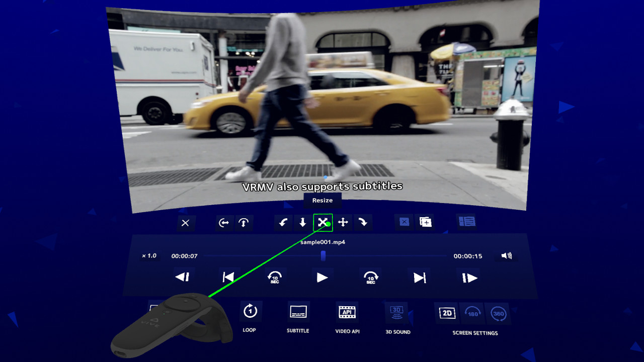Switch screen to 2D mode
The width and height of the screenshot is (644, 362).
[446, 312]
